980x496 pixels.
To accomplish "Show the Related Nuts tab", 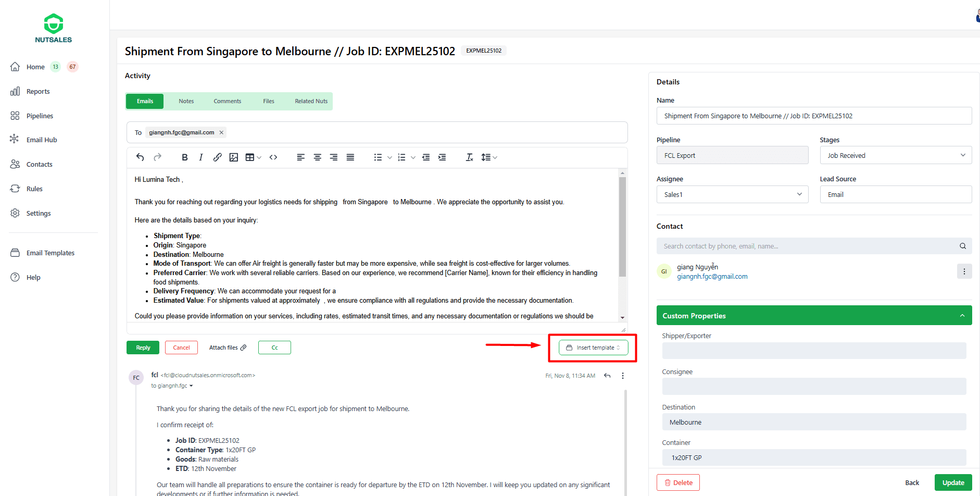I will tap(311, 101).
